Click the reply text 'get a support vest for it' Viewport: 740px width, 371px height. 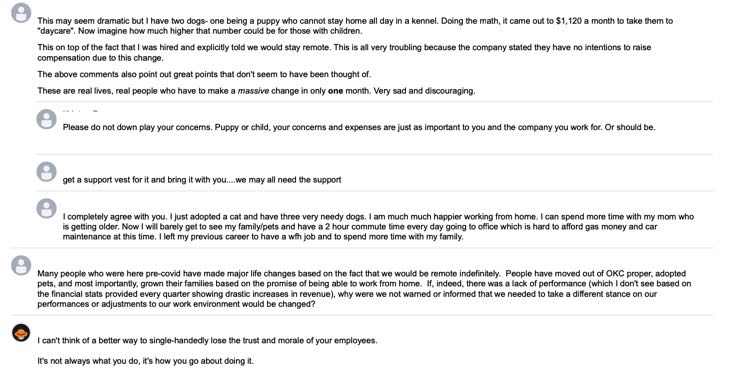(202, 179)
